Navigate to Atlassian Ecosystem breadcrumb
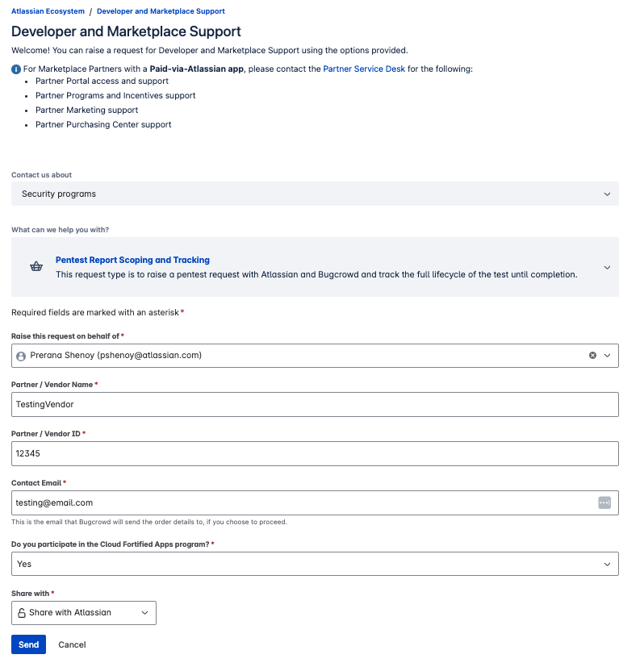644x667 pixels. [x=46, y=10]
